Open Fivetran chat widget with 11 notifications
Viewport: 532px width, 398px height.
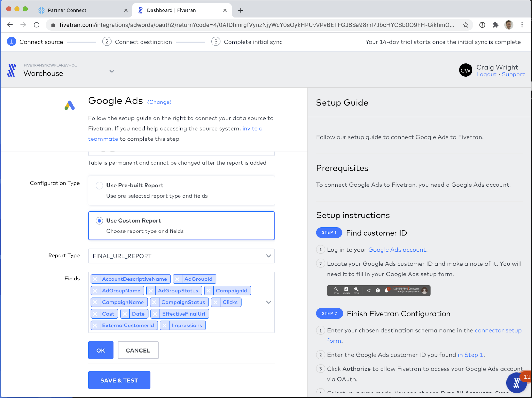[517, 383]
